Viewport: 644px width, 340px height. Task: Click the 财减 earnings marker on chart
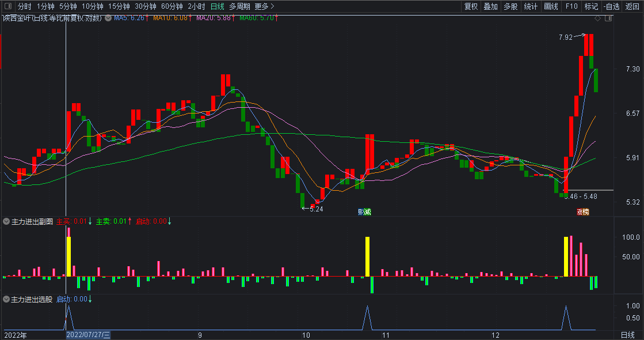(364, 211)
